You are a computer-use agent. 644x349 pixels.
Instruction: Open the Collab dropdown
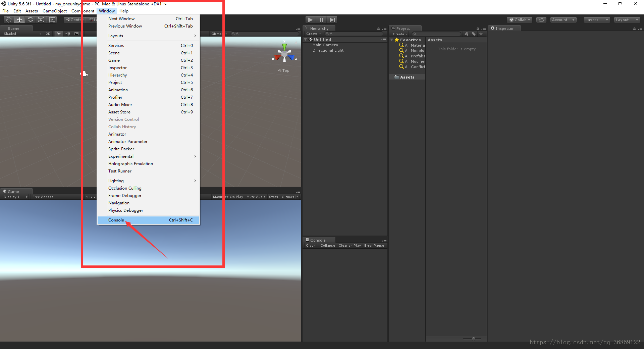pyautogui.click(x=520, y=20)
